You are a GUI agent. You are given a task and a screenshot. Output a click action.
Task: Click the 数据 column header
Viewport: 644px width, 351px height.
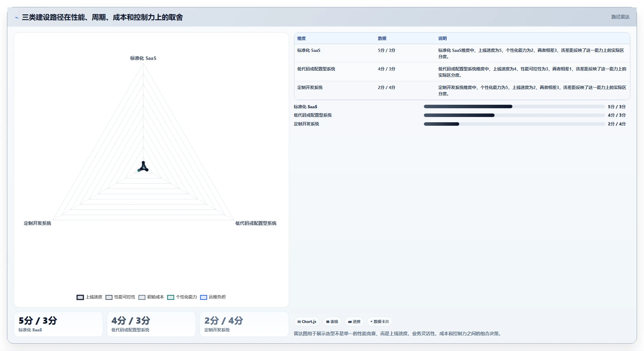click(x=382, y=39)
